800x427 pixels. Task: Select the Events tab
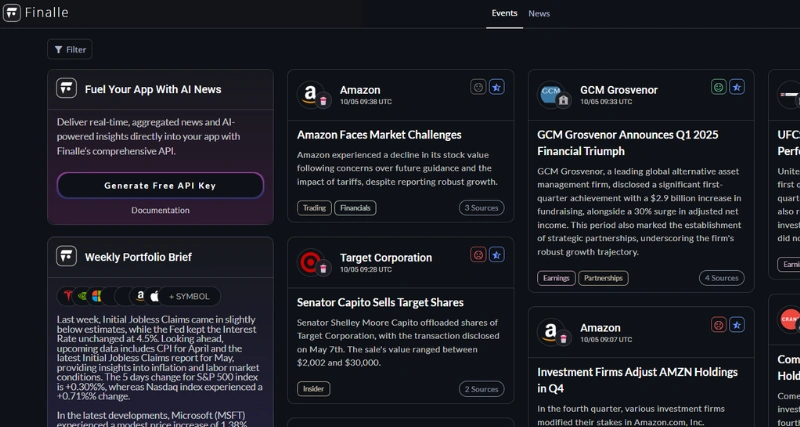[504, 13]
